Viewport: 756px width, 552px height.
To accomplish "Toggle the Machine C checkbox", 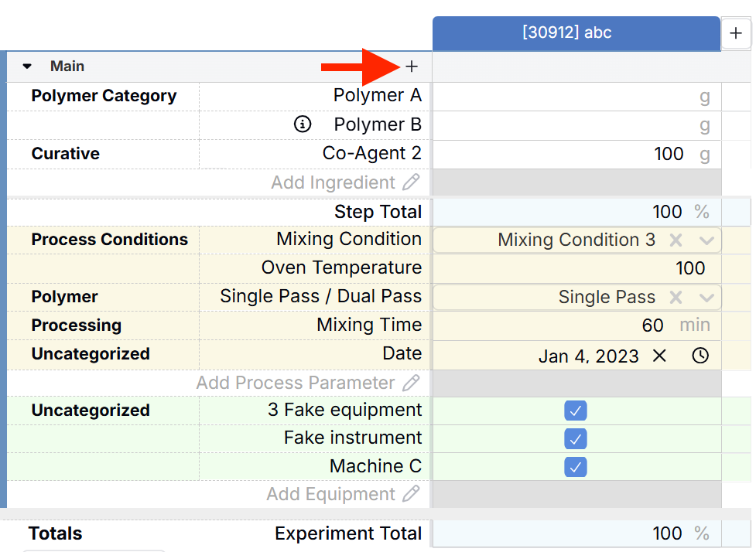I will click(575, 467).
